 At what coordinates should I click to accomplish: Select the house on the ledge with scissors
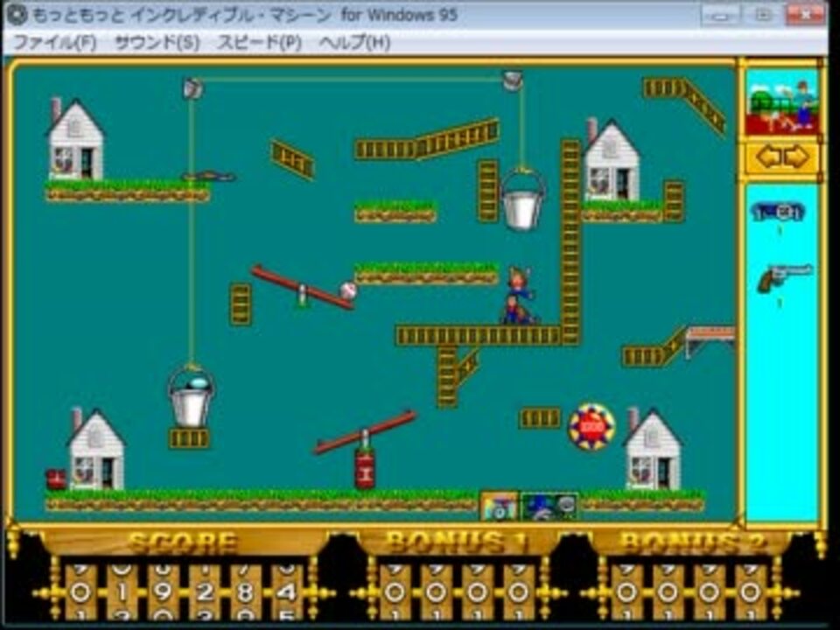click(x=75, y=139)
